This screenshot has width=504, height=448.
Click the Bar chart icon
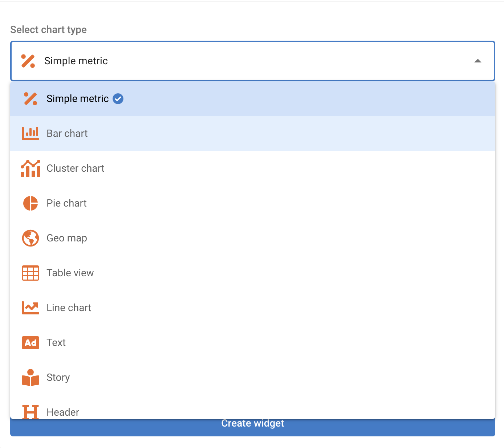pos(31,134)
